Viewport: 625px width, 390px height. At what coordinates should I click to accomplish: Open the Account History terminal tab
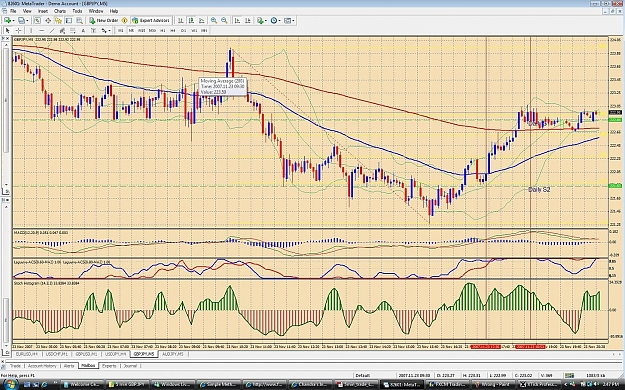pos(42,366)
